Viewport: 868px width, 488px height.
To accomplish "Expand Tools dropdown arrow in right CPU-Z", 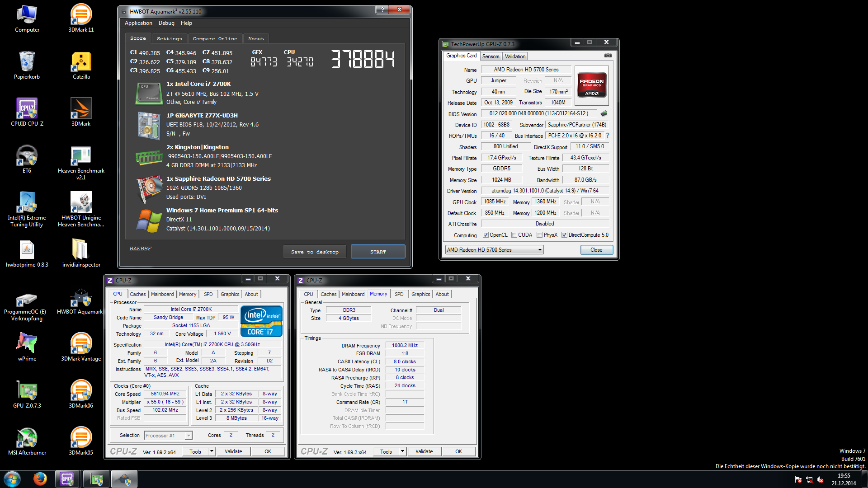I will [402, 451].
